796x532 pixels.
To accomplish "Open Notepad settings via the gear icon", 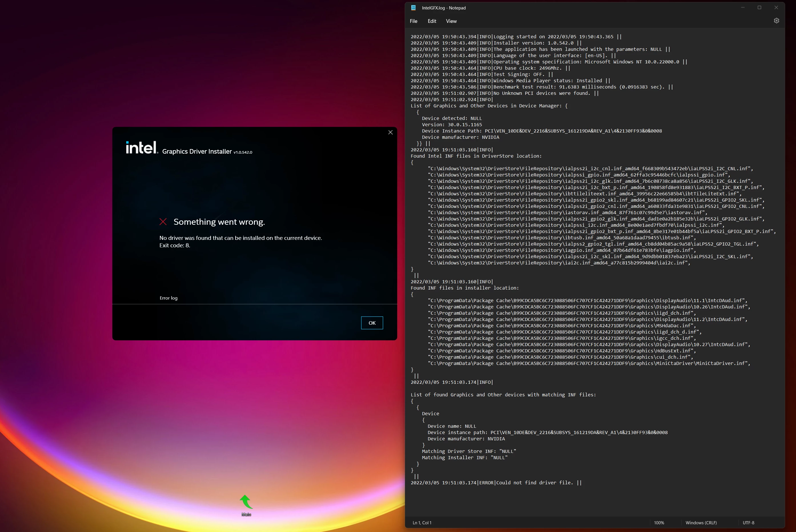I will pos(776,21).
